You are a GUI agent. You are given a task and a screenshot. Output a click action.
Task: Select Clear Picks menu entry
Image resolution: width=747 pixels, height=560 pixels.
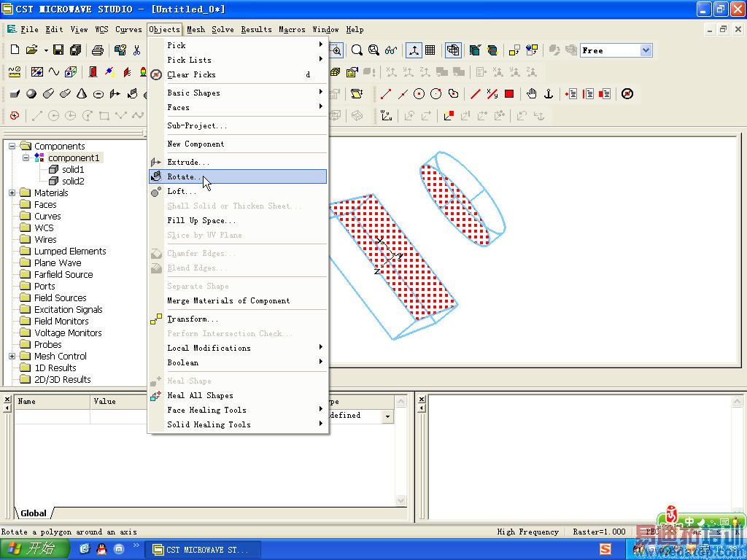(x=238, y=75)
